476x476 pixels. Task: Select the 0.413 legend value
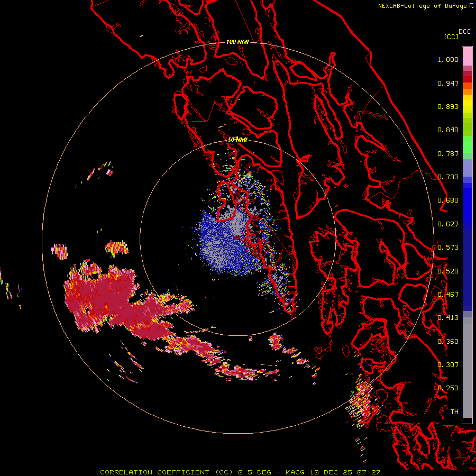(x=448, y=318)
